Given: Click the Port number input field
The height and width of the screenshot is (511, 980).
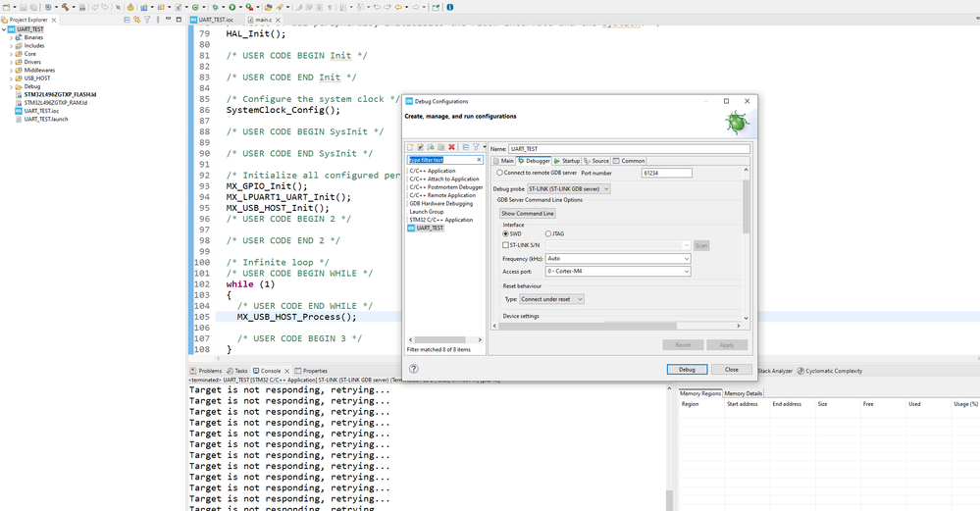Looking at the screenshot, I should pyautogui.click(x=667, y=173).
